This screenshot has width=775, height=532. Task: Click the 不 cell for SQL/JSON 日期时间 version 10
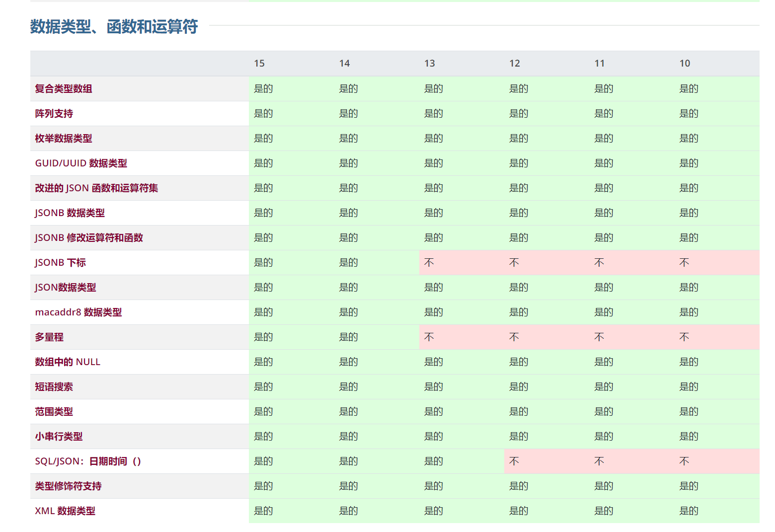point(717,461)
